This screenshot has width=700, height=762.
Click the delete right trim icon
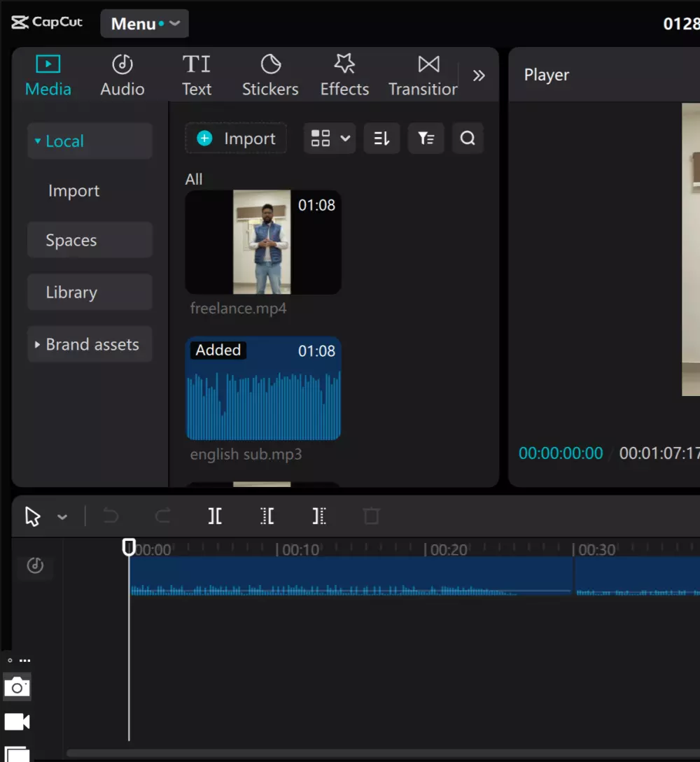pyautogui.click(x=319, y=516)
